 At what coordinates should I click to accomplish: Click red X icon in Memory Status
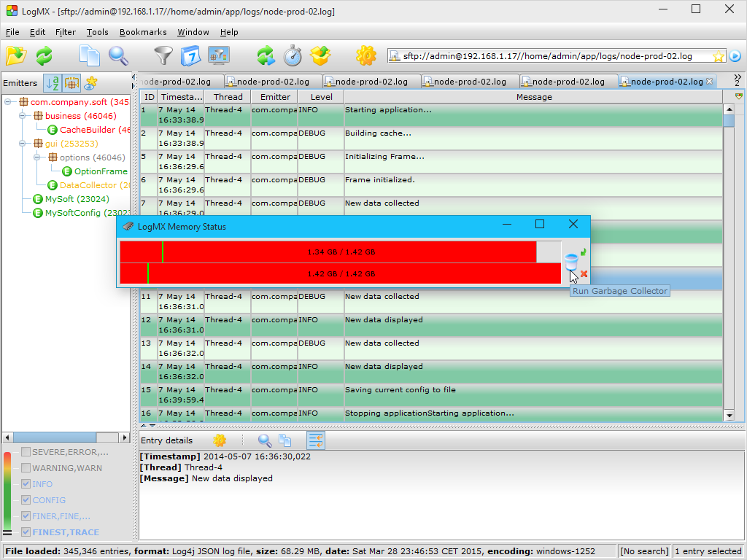(x=584, y=274)
